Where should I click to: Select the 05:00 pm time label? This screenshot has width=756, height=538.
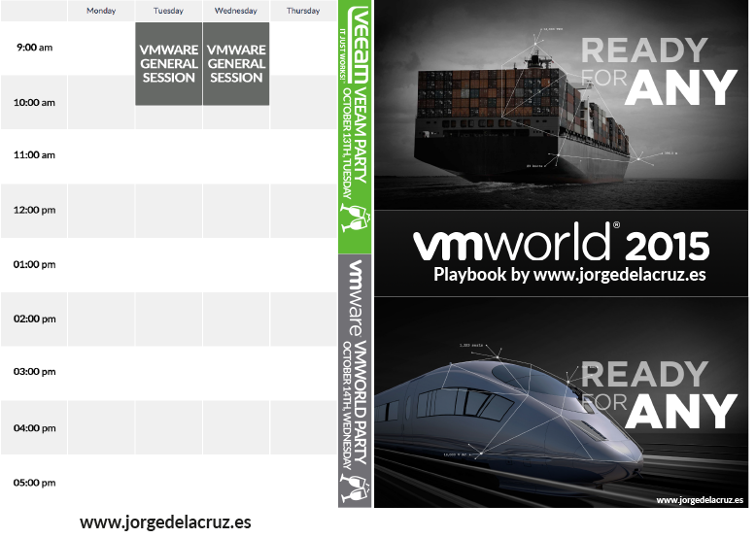(34, 483)
